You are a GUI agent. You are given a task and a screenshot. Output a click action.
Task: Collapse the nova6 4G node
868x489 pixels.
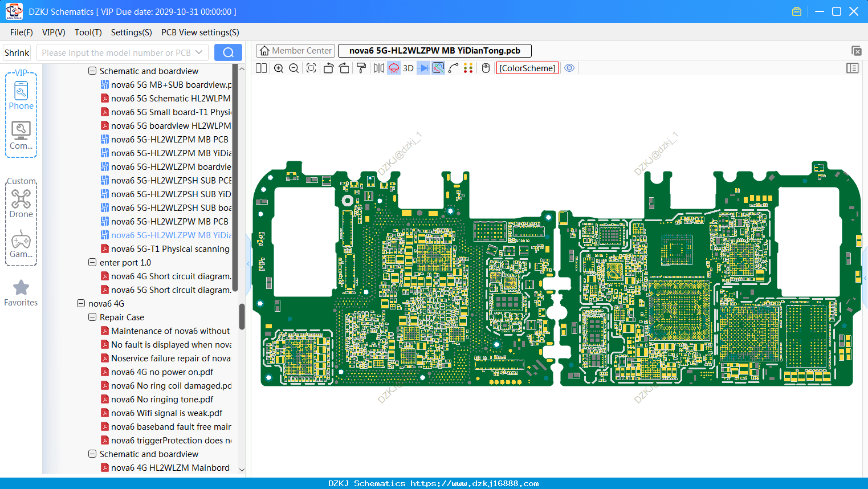81,304
